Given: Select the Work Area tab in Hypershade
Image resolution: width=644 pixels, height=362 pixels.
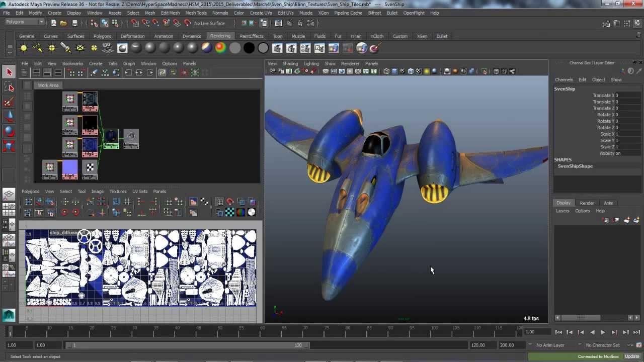Looking at the screenshot, I should tap(48, 85).
